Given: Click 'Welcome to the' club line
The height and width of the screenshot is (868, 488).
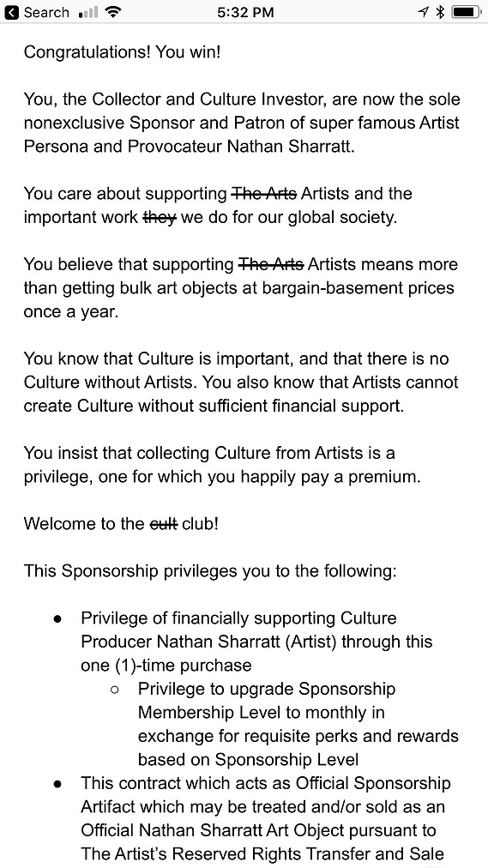Looking at the screenshot, I should (x=121, y=524).
